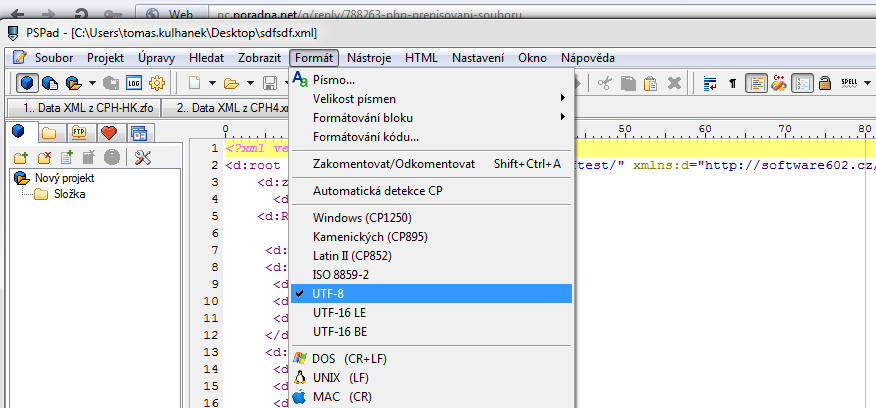Viewport: 876px width, 408px height.
Task: Toggle the line numbers display button
Action: [802, 83]
